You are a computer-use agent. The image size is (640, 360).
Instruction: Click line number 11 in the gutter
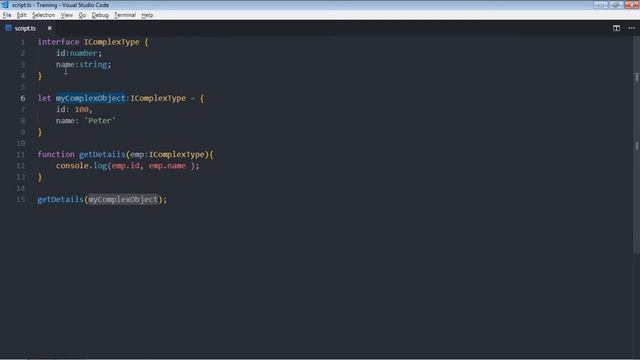tap(20, 155)
